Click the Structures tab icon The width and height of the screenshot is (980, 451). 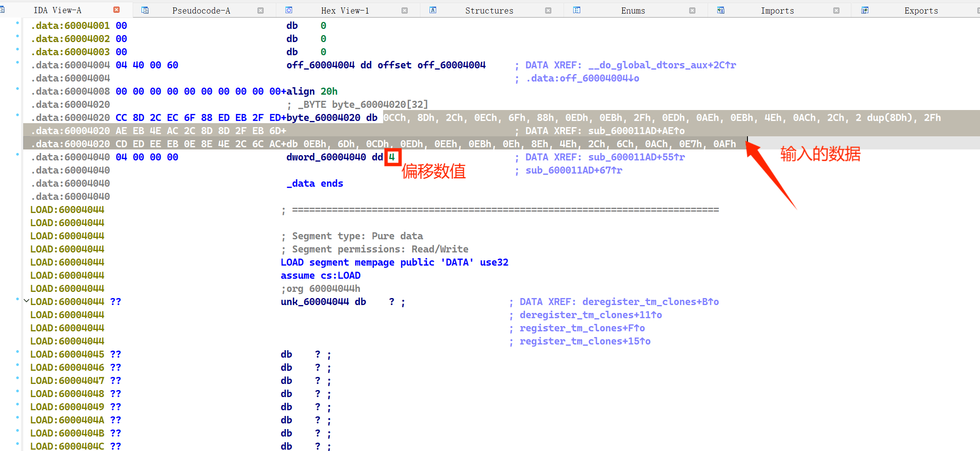tap(433, 10)
